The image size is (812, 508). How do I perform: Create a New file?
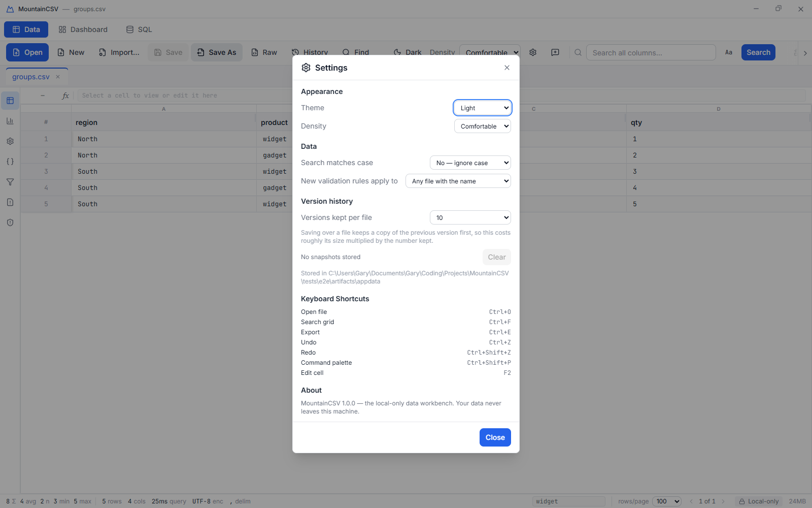coord(71,52)
